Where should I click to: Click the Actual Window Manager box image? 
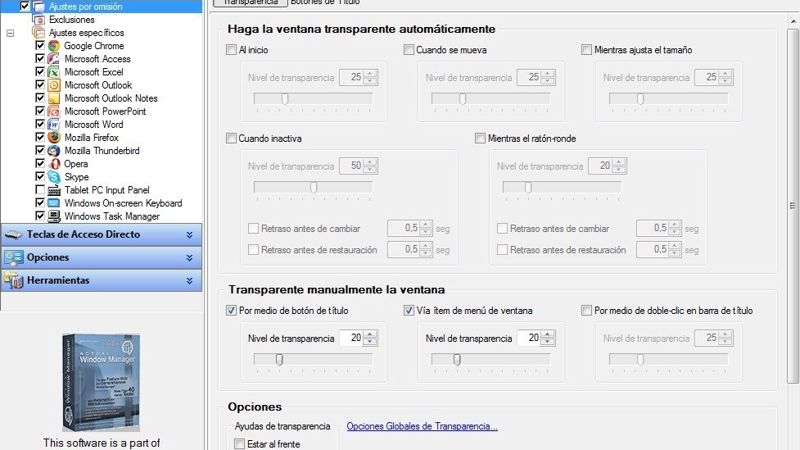click(101, 382)
